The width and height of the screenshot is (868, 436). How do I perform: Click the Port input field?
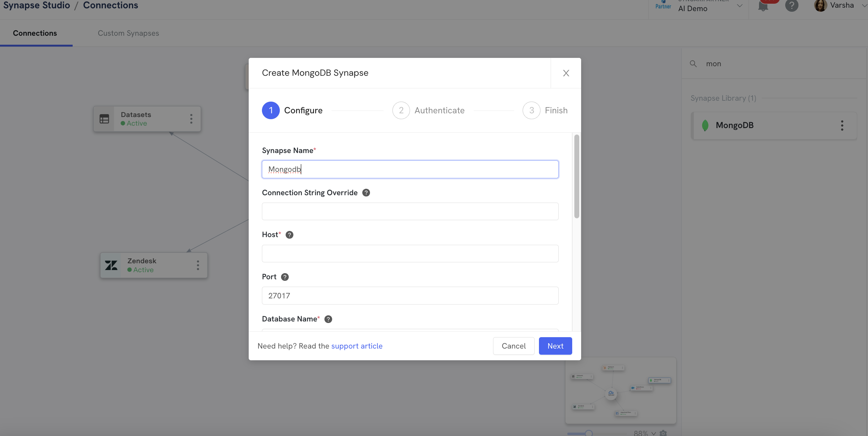click(410, 296)
